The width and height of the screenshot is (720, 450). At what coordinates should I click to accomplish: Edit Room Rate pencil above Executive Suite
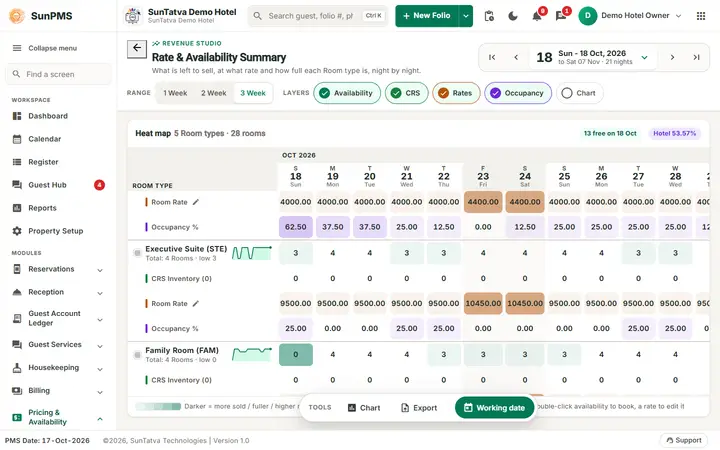pyautogui.click(x=196, y=202)
